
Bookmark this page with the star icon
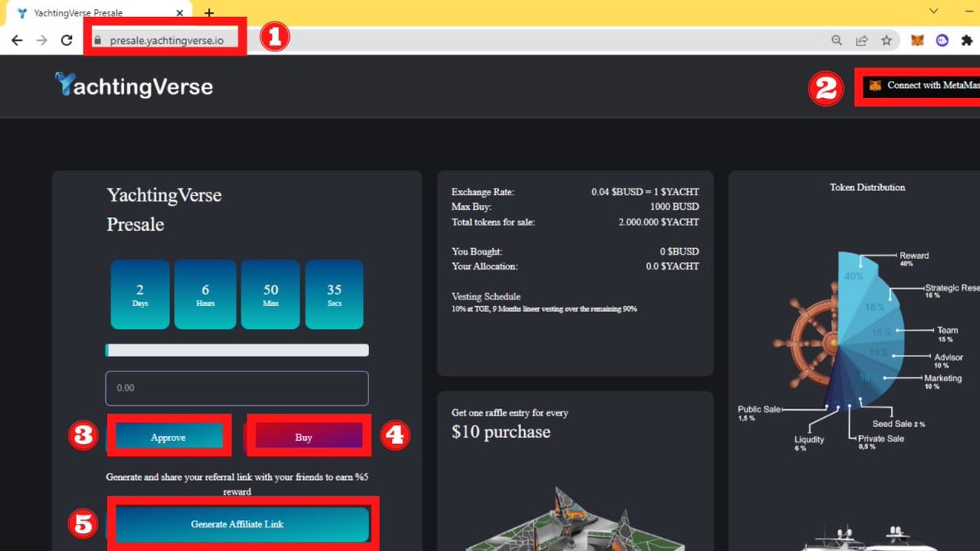886,40
